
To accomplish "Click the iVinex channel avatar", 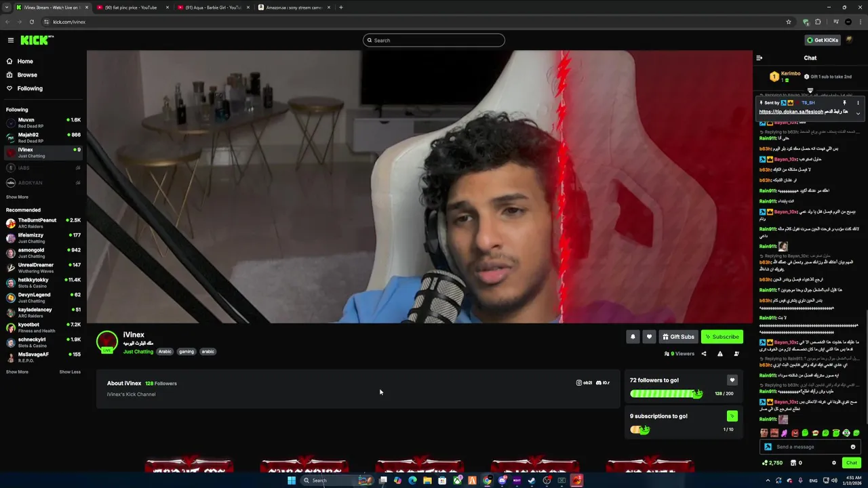I will point(106,342).
